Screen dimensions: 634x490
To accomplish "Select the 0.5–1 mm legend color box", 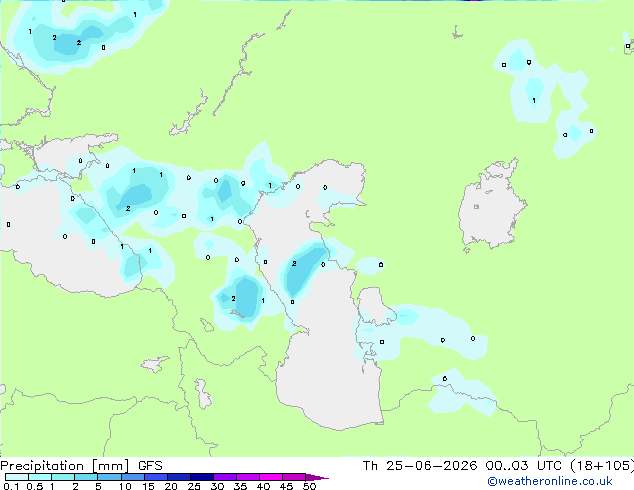I will (40, 477).
